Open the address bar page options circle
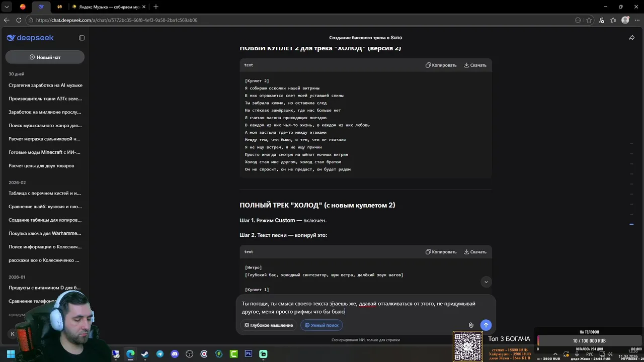 578,20
